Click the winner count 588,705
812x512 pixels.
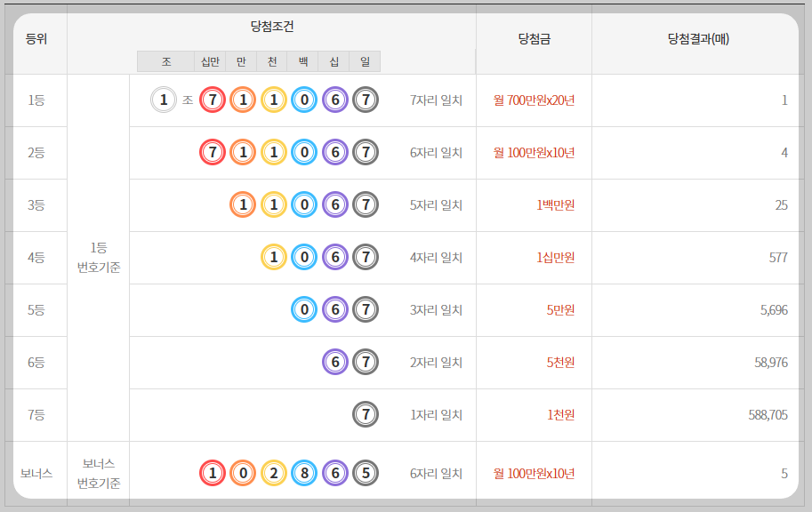point(768,415)
